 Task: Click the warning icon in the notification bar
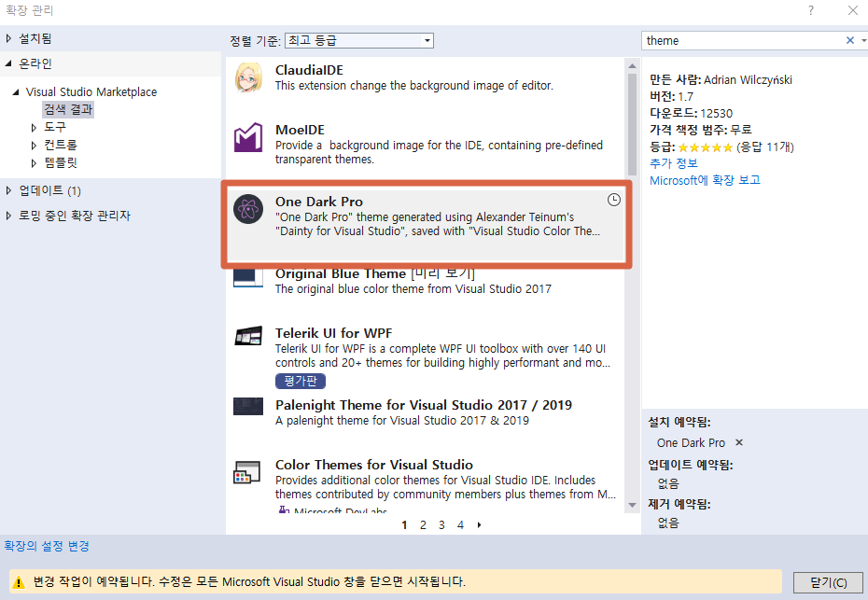coord(19,582)
